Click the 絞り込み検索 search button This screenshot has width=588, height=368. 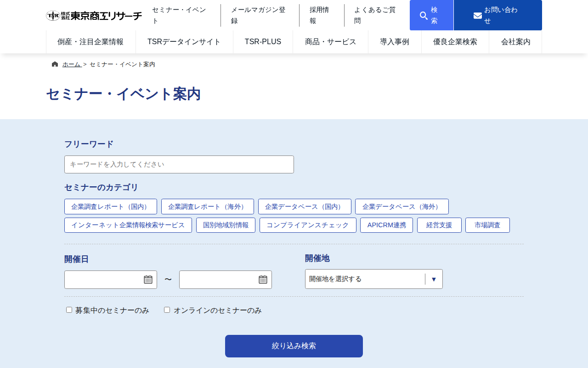click(x=294, y=346)
